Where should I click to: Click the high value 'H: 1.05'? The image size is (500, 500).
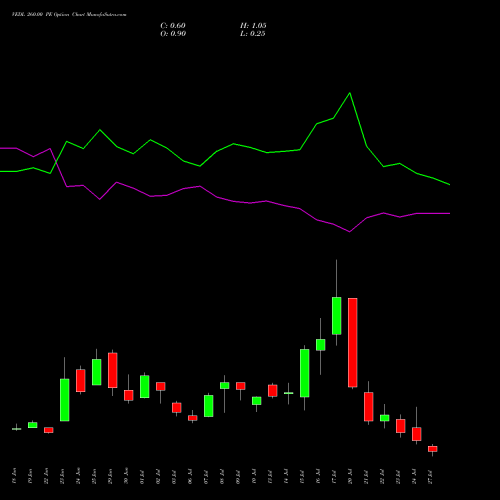[x=253, y=26]
